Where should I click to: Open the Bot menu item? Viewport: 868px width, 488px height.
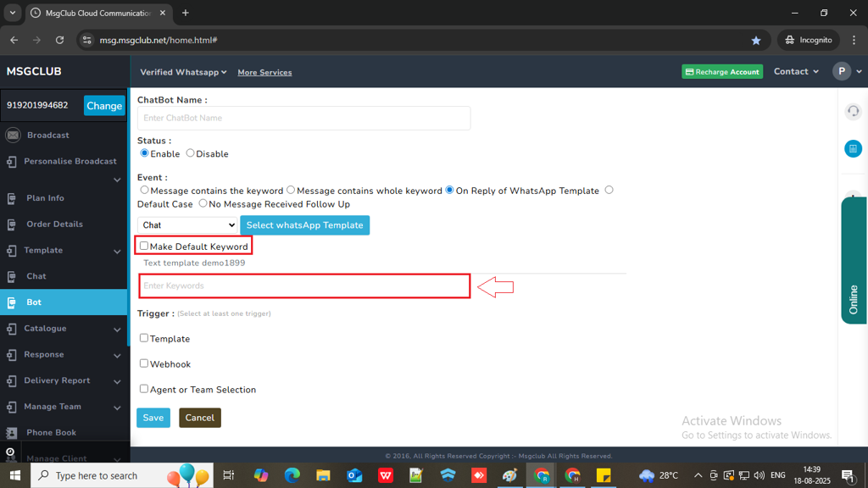(64, 302)
